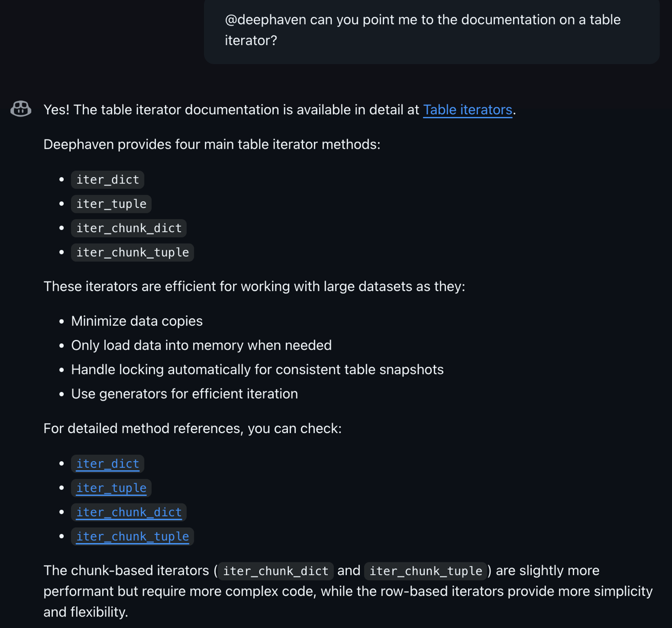Click the iter_chunk_dict code chip in first list
Screen dimensions: 672x628
pos(129,228)
